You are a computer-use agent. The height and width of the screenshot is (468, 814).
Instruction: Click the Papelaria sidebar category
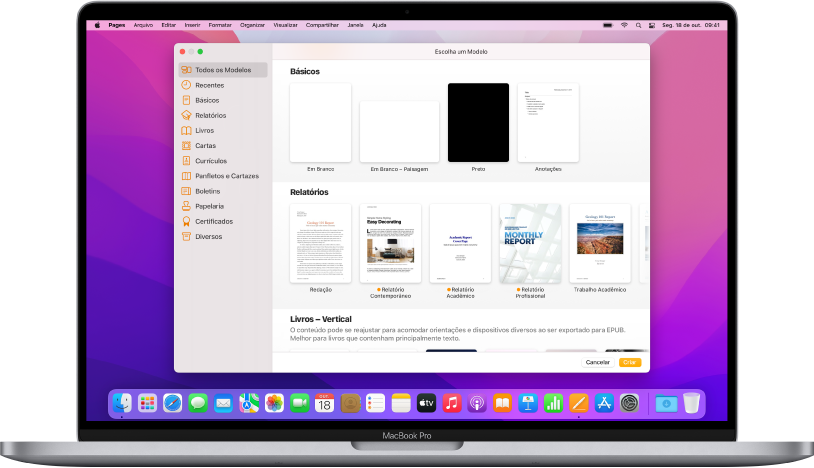(209, 206)
